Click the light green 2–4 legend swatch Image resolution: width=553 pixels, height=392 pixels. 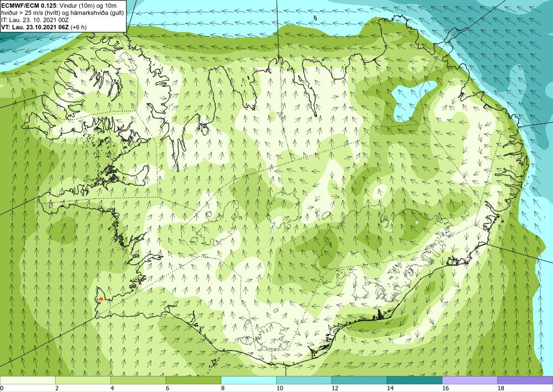(x=83, y=380)
